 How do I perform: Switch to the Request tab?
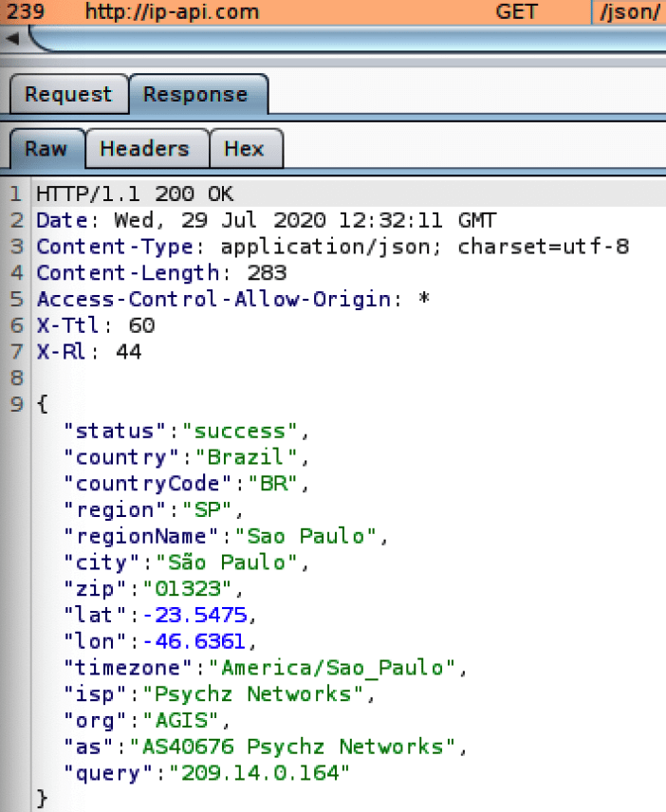[69, 94]
